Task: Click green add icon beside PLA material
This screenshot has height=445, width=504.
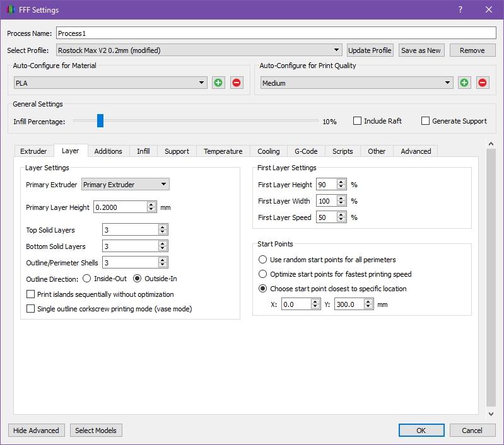Action: coord(218,83)
